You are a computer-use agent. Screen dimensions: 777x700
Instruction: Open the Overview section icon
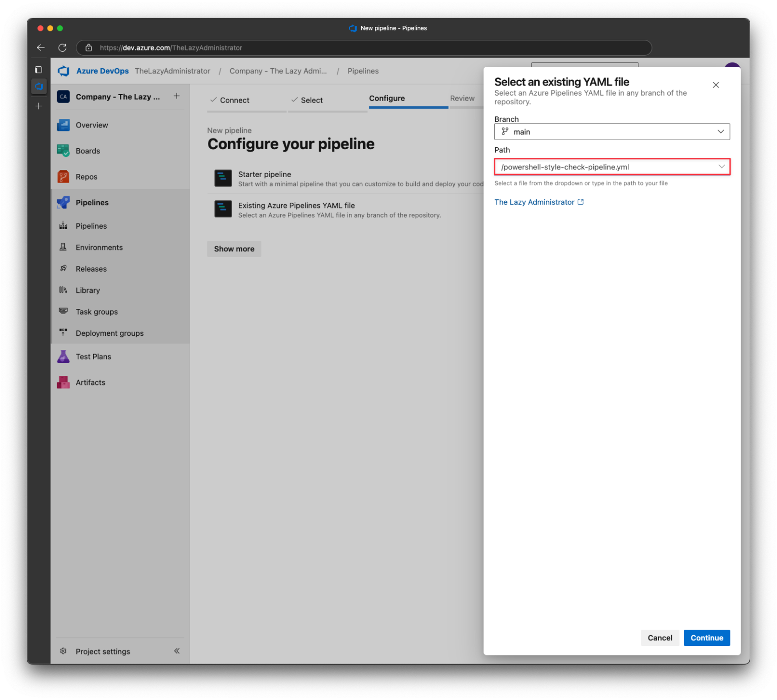pyautogui.click(x=63, y=125)
